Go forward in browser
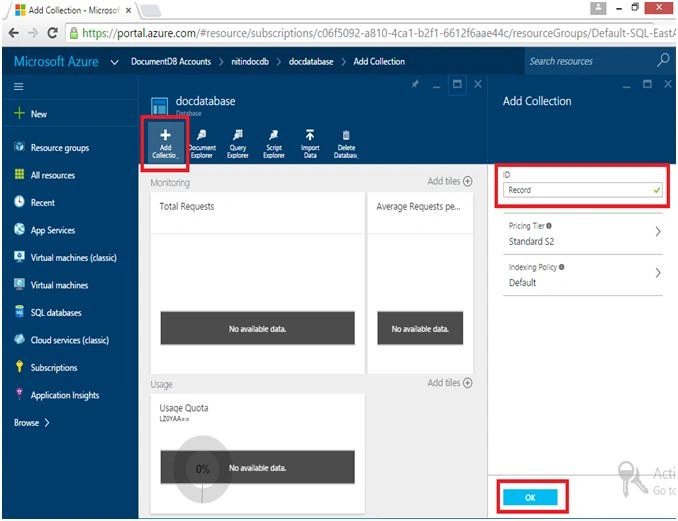 click(x=33, y=33)
